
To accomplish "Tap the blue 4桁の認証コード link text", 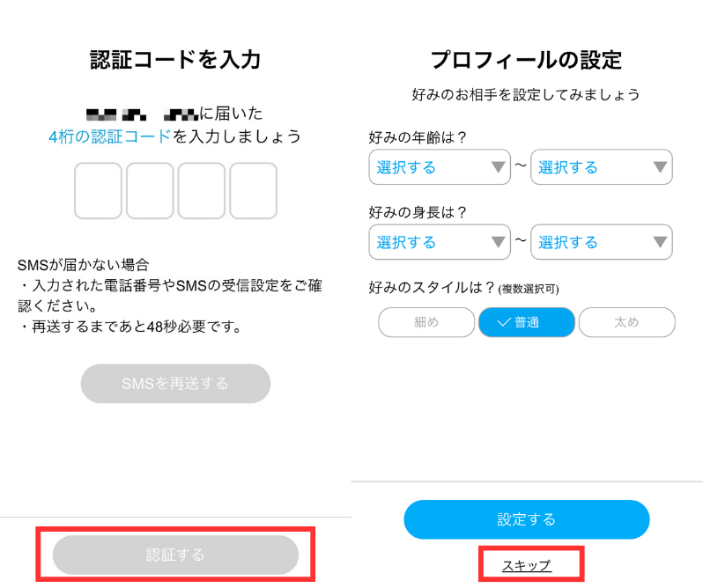I will tap(110, 136).
